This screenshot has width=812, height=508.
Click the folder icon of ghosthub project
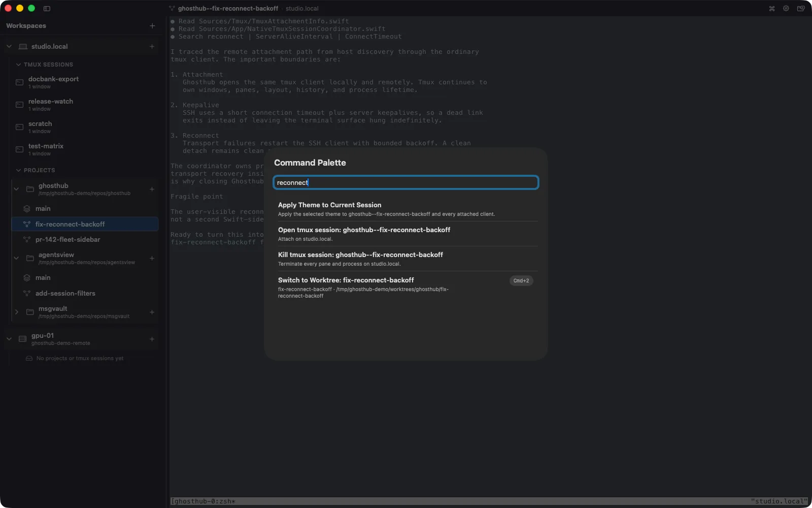30,189
